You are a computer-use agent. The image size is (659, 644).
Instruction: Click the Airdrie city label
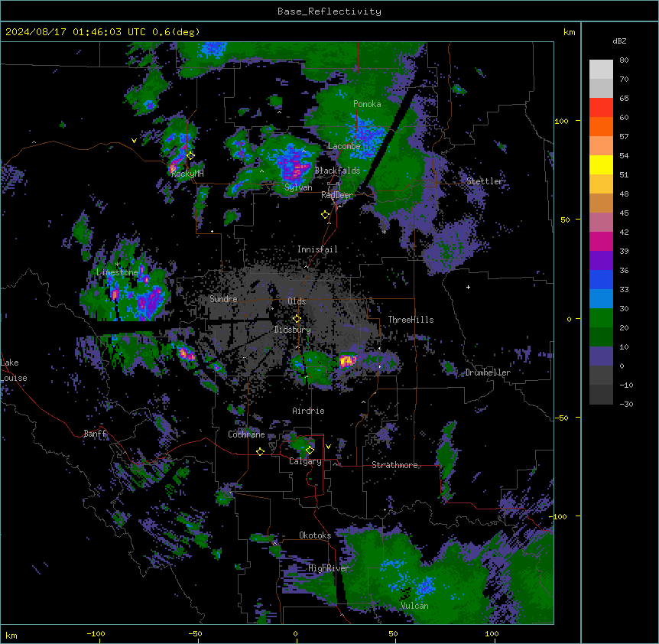point(309,411)
